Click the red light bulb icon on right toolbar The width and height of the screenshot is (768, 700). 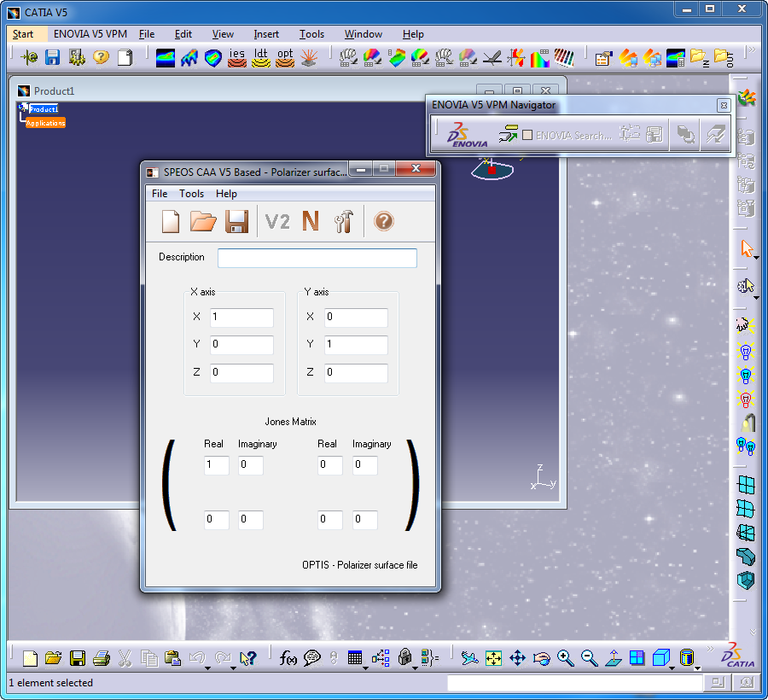pyautogui.click(x=746, y=400)
